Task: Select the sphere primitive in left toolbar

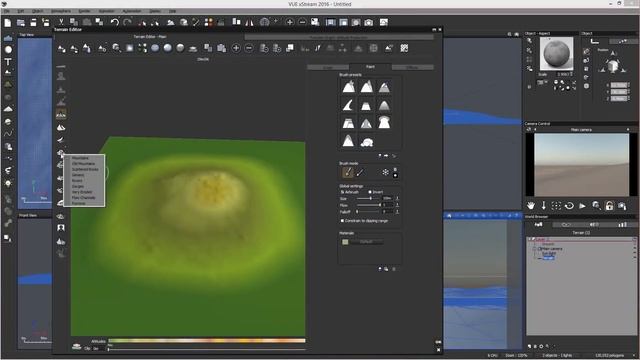Action: [8, 49]
